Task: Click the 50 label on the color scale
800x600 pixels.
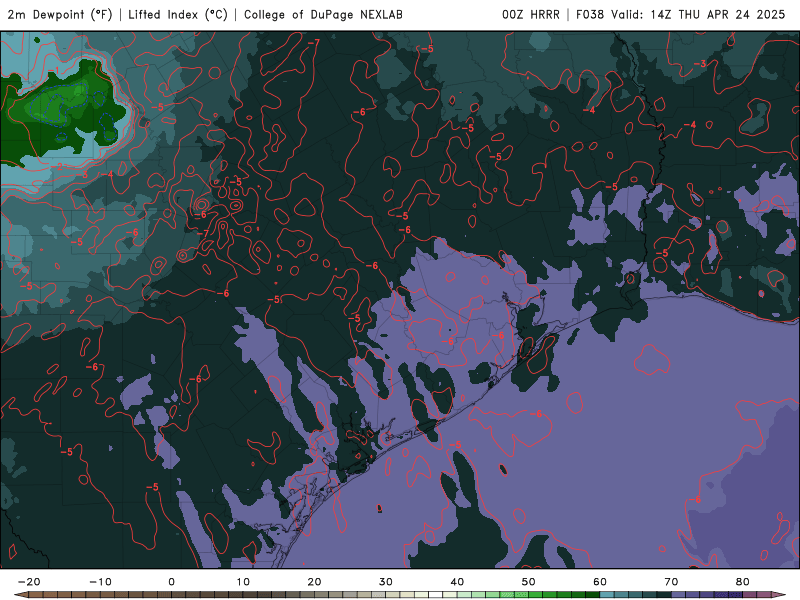Action: click(529, 582)
